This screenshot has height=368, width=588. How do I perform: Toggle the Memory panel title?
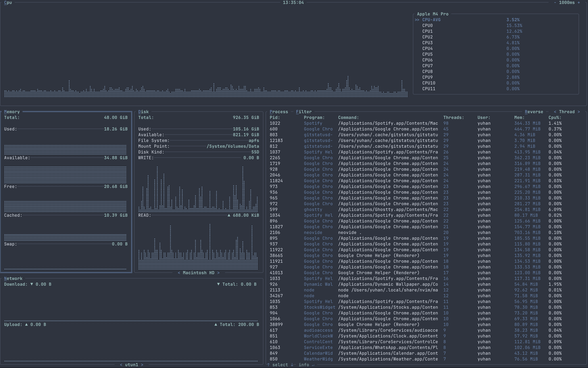tap(12, 112)
